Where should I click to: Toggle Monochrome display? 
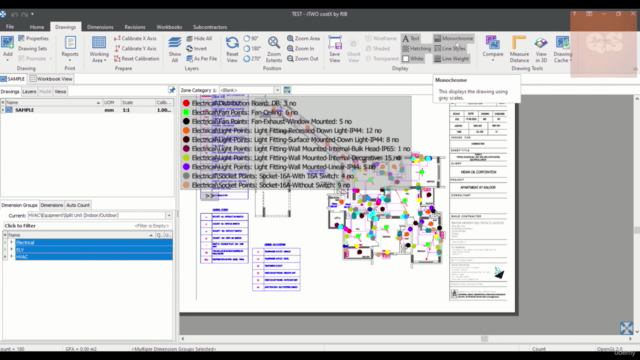pyautogui.click(x=453, y=38)
